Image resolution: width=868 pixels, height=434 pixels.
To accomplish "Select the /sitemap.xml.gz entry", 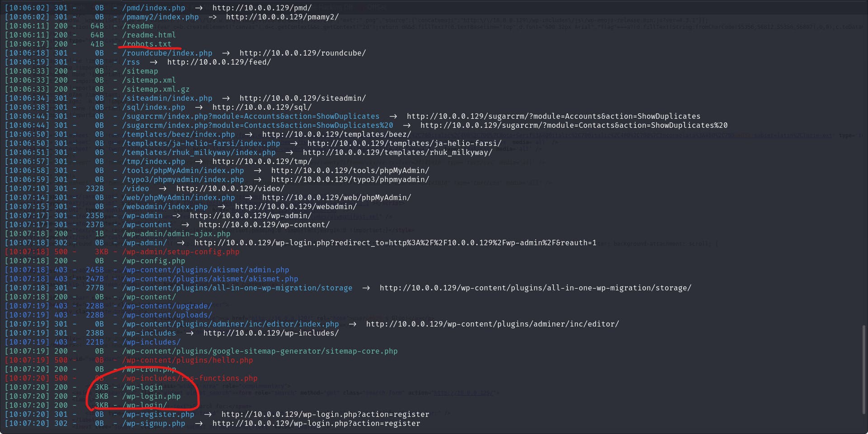I will pyautogui.click(x=156, y=89).
